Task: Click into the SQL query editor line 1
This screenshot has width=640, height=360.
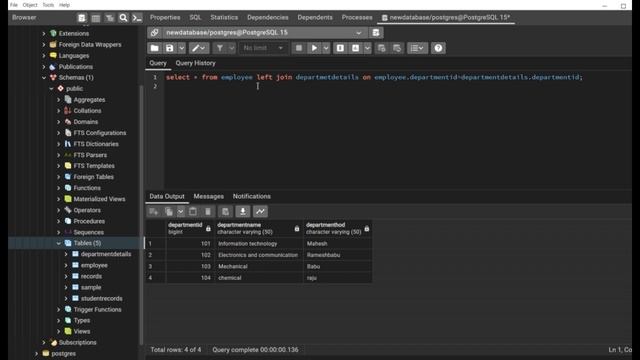Action: pyautogui.click(x=374, y=77)
